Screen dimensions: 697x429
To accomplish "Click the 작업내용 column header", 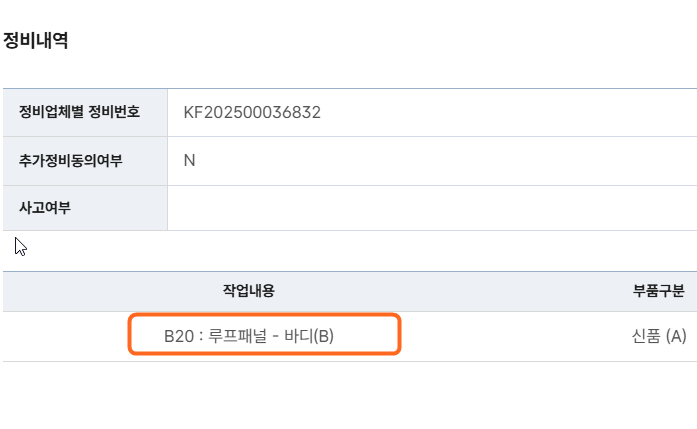I will [x=248, y=291].
